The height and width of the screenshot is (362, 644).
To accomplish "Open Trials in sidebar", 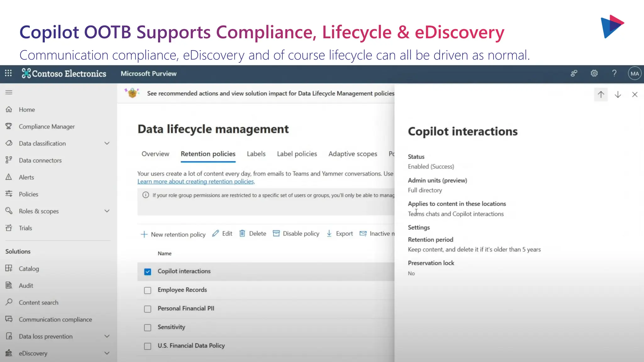I will pos(25,228).
